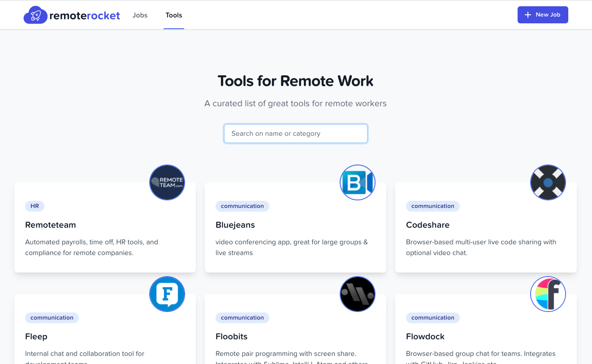Click the remoterocket brand name

click(85, 16)
